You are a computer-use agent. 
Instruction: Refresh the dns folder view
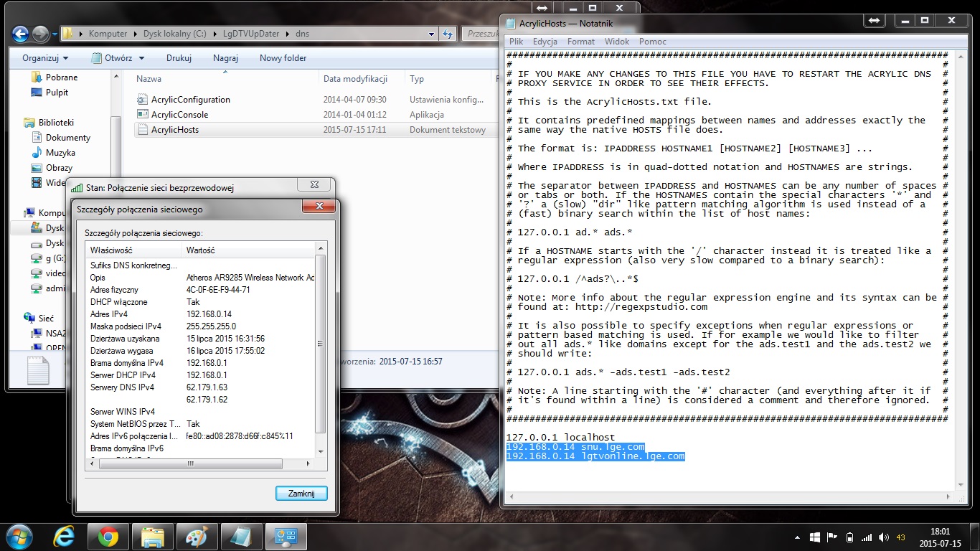pos(448,34)
